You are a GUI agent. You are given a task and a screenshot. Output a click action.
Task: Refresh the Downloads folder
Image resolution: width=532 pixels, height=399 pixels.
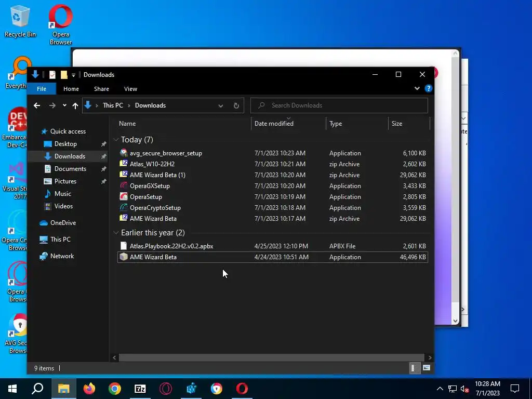pyautogui.click(x=236, y=105)
